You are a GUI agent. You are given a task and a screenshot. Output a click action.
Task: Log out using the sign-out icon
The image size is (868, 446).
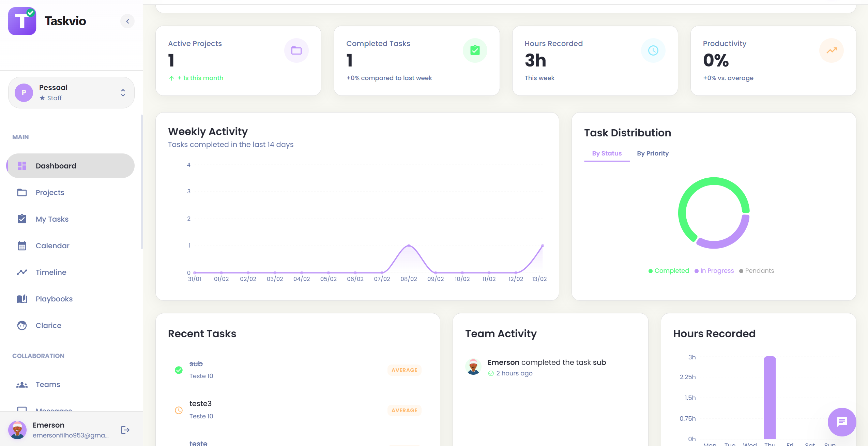pyautogui.click(x=125, y=430)
